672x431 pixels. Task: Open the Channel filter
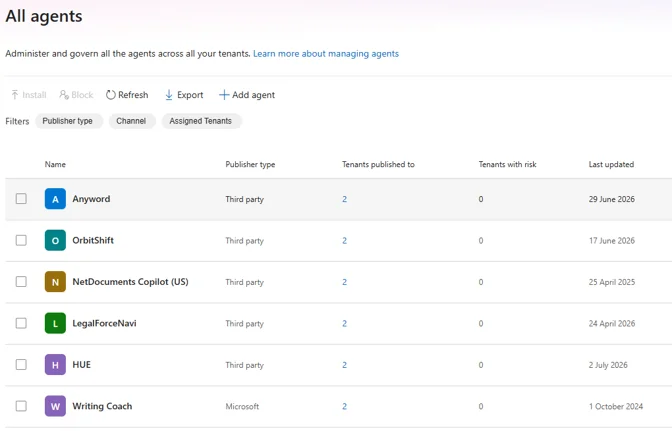click(x=132, y=121)
